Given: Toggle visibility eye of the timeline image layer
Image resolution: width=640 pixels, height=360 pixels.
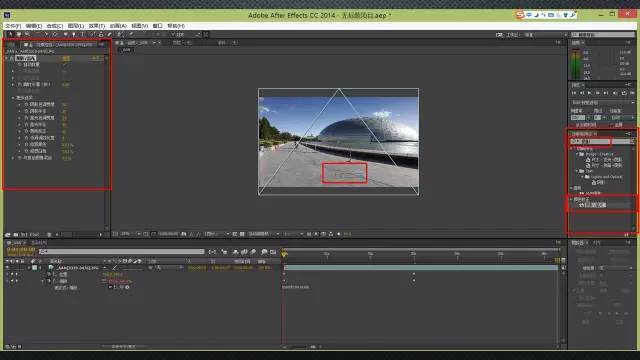Looking at the screenshot, I should click(7, 268).
